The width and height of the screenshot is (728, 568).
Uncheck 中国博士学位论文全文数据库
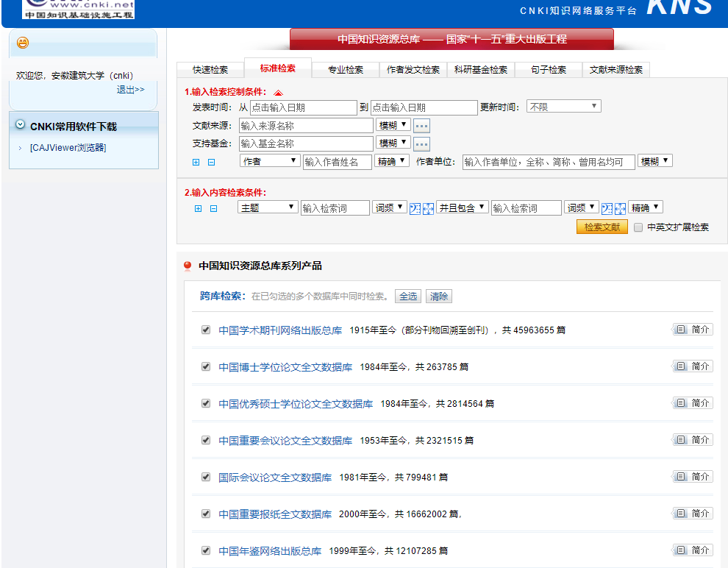tap(206, 366)
